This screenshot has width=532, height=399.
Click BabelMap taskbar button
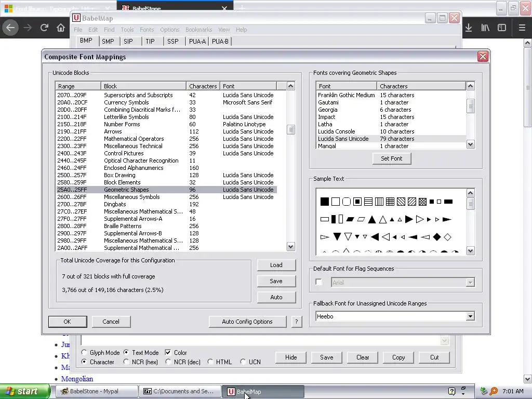pos(263,392)
